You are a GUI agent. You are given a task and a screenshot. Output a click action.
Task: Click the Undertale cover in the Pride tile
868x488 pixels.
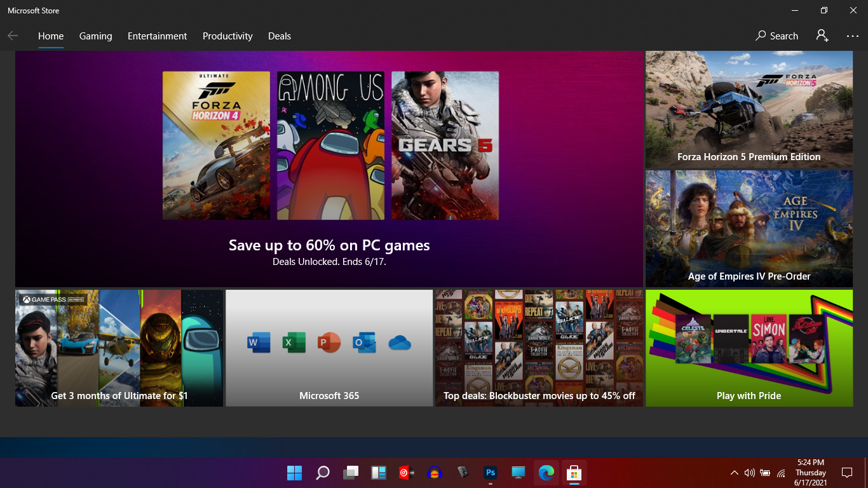tap(731, 339)
